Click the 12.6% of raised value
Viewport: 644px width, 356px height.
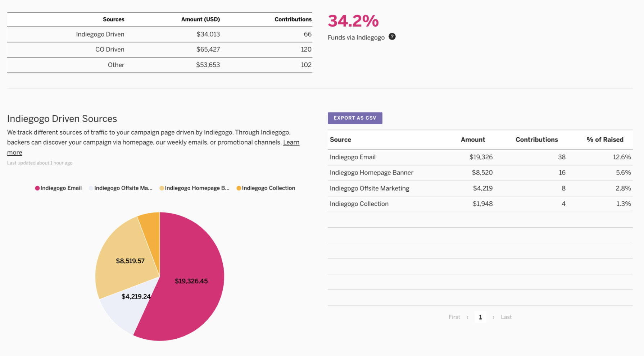click(x=622, y=157)
